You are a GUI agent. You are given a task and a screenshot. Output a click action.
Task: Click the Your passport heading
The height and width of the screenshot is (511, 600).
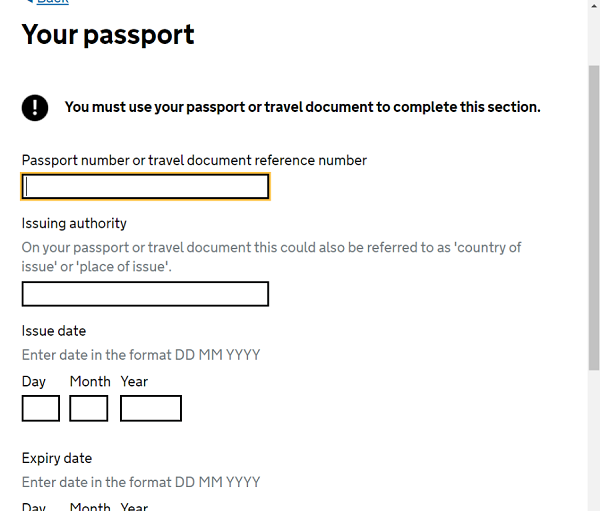point(108,34)
